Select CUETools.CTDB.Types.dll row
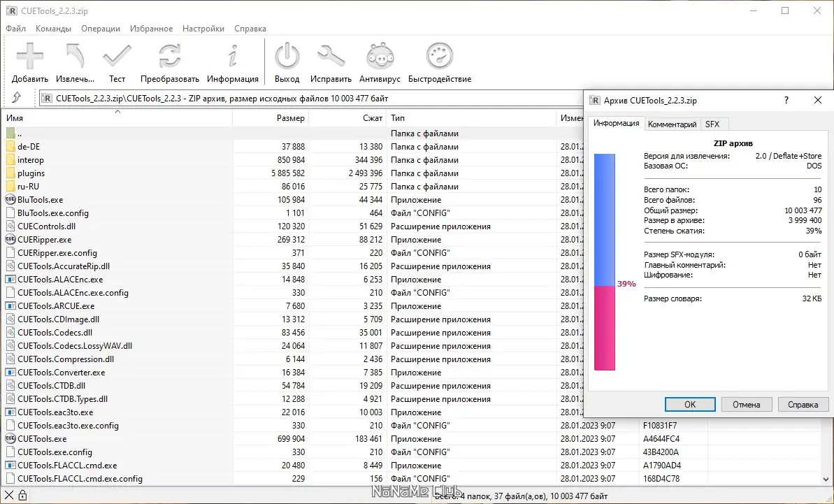The height and width of the screenshot is (504, 834). 292,399
